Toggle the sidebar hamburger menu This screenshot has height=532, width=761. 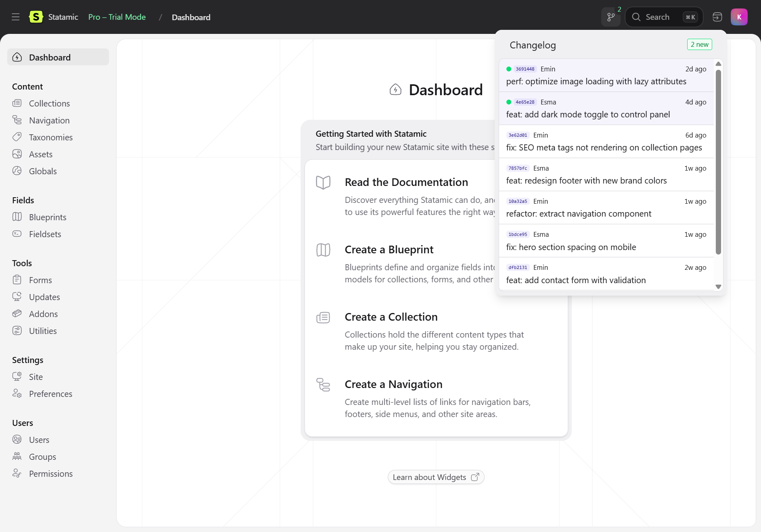click(x=15, y=17)
